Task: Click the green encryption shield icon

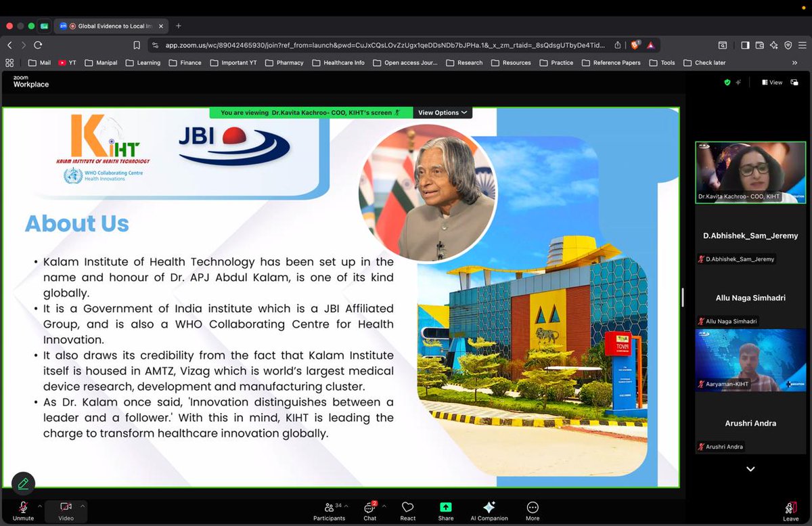Action: coord(727,82)
